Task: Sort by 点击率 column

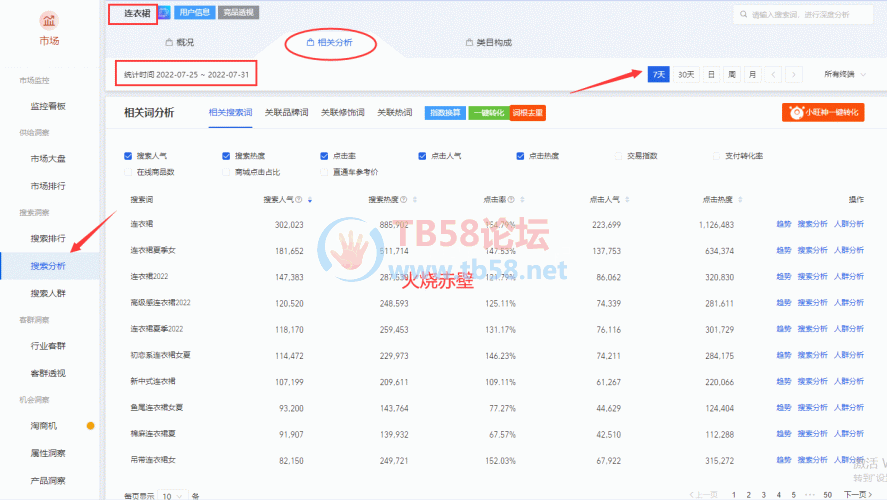Action: (x=522, y=200)
